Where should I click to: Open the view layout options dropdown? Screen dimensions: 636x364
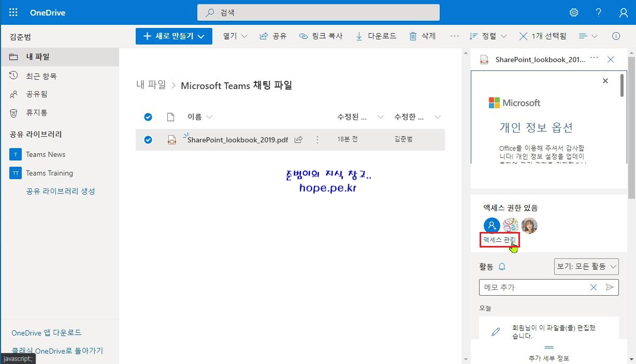(588, 36)
